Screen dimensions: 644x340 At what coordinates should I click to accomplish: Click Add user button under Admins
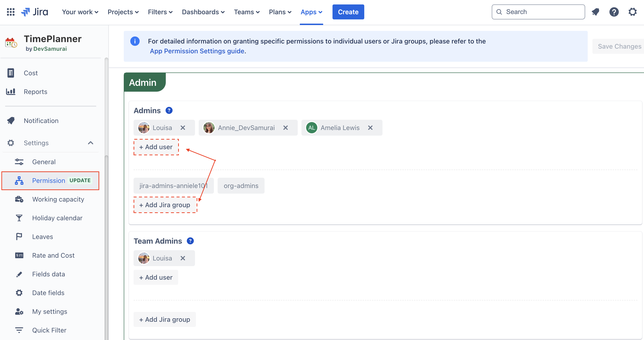[156, 147]
